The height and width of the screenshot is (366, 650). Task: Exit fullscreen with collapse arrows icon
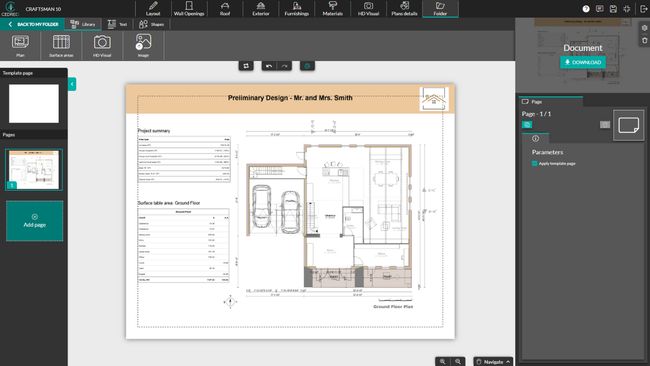[x=627, y=9]
